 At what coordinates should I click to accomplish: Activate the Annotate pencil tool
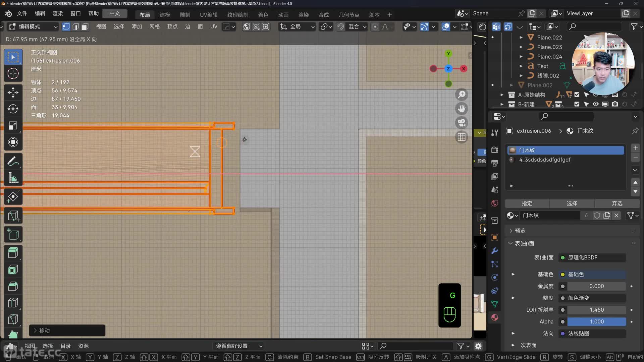13,162
